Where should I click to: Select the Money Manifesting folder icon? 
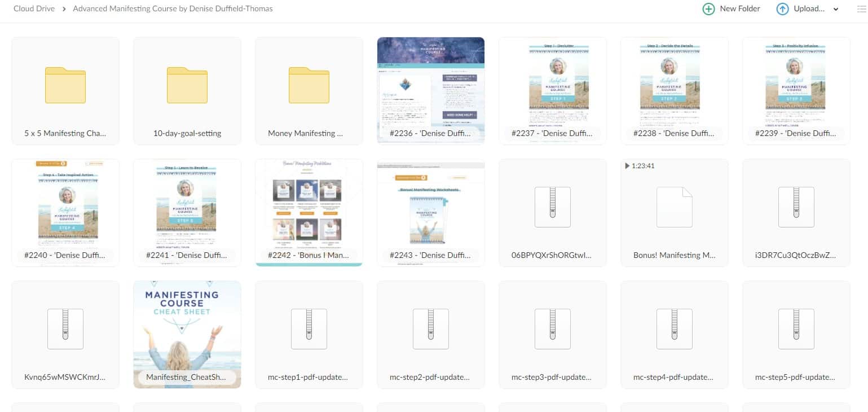pyautogui.click(x=309, y=85)
